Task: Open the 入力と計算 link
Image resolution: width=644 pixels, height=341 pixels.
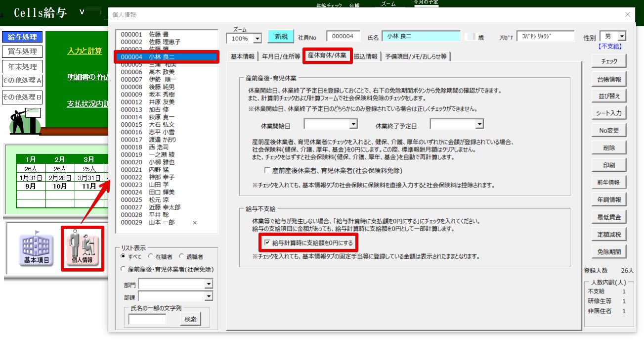Action: (85, 51)
